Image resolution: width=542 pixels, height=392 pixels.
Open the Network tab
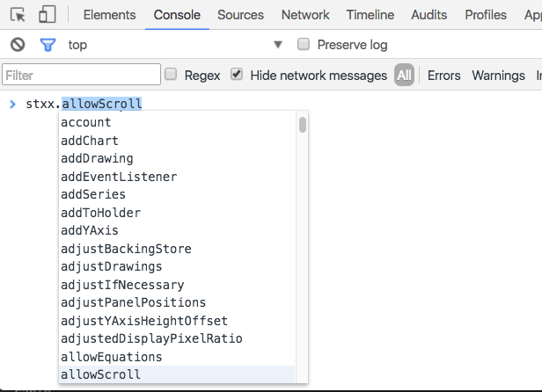pos(305,15)
